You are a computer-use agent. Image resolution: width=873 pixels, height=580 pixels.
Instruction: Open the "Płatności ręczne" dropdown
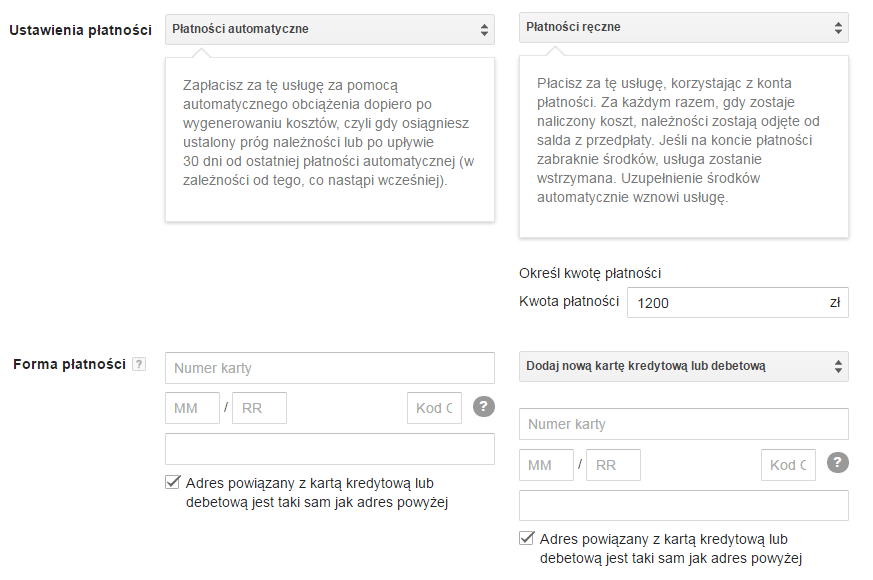coord(683,27)
